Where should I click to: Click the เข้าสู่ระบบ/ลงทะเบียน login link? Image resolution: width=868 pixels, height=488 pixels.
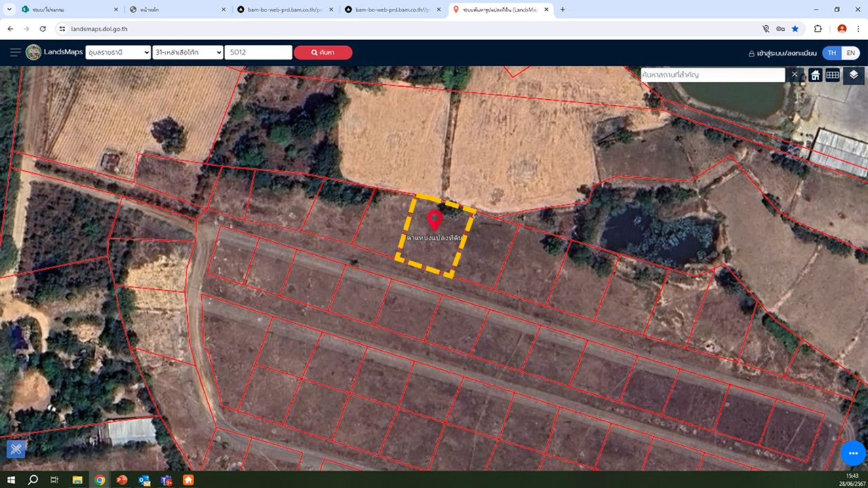tap(783, 53)
